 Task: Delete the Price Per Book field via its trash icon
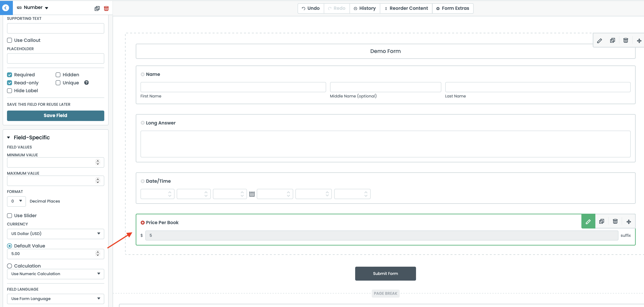[615, 221]
